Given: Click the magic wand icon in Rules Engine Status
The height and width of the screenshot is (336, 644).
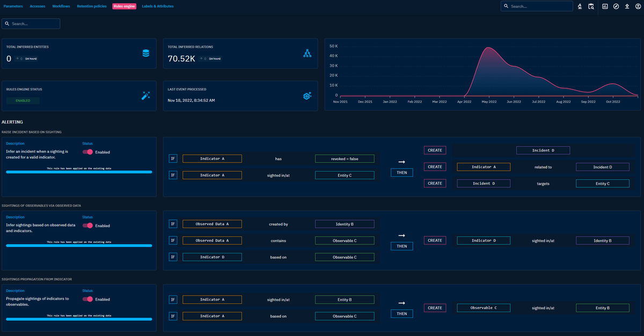Looking at the screenshot, I should (x=145, y=95).
